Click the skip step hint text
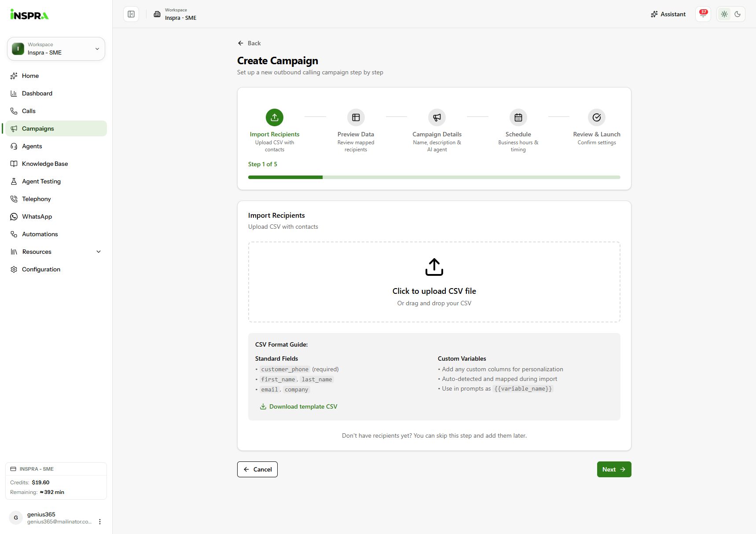Screen dimensions: 756x534 click(x=434, y=435)
